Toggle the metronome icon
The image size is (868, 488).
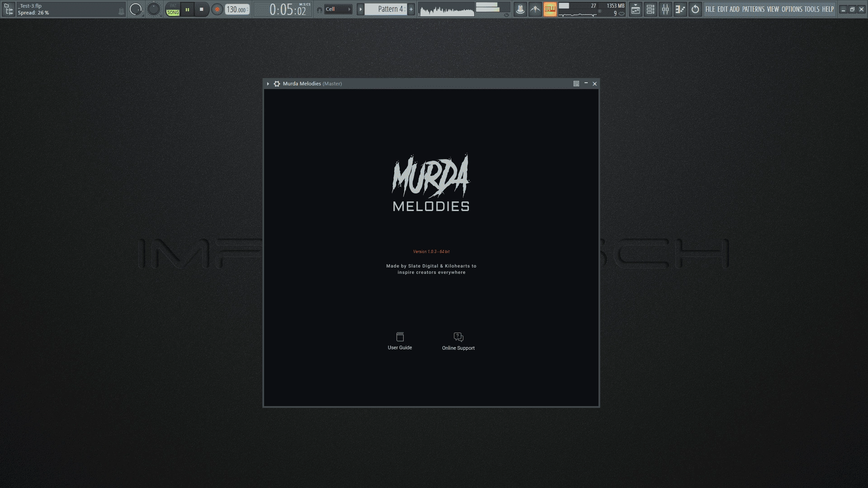point(520,9)
